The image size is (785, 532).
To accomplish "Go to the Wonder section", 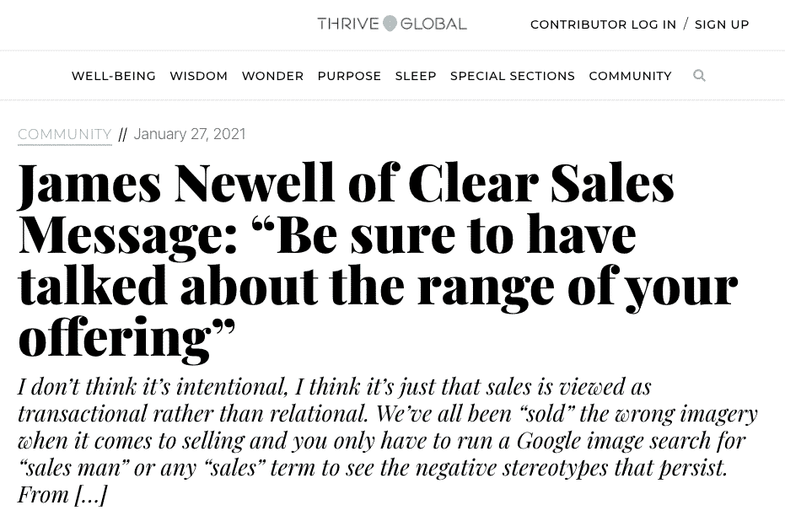I will tap(273, 76).
